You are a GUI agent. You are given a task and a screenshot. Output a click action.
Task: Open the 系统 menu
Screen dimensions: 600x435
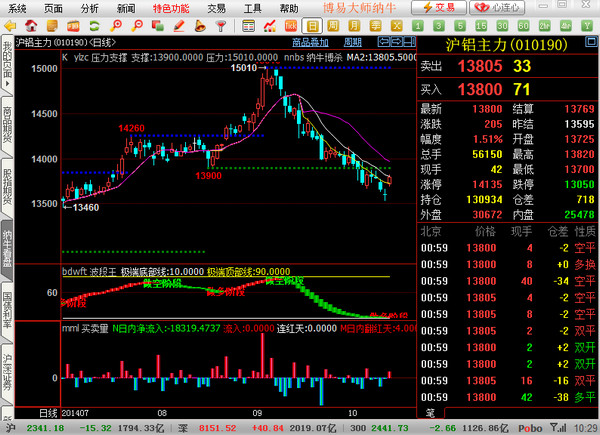point(17,8)
